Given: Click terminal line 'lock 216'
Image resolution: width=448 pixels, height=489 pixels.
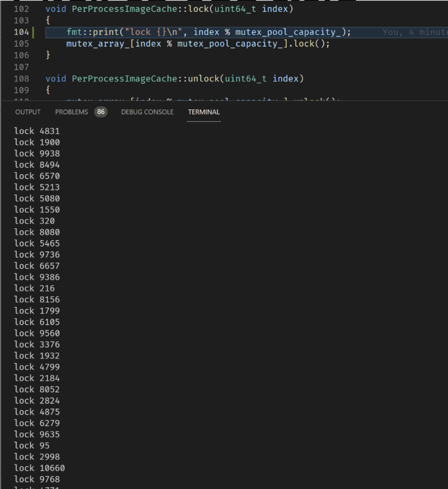Looking at the screenshot, I should [x=34, y=288].
